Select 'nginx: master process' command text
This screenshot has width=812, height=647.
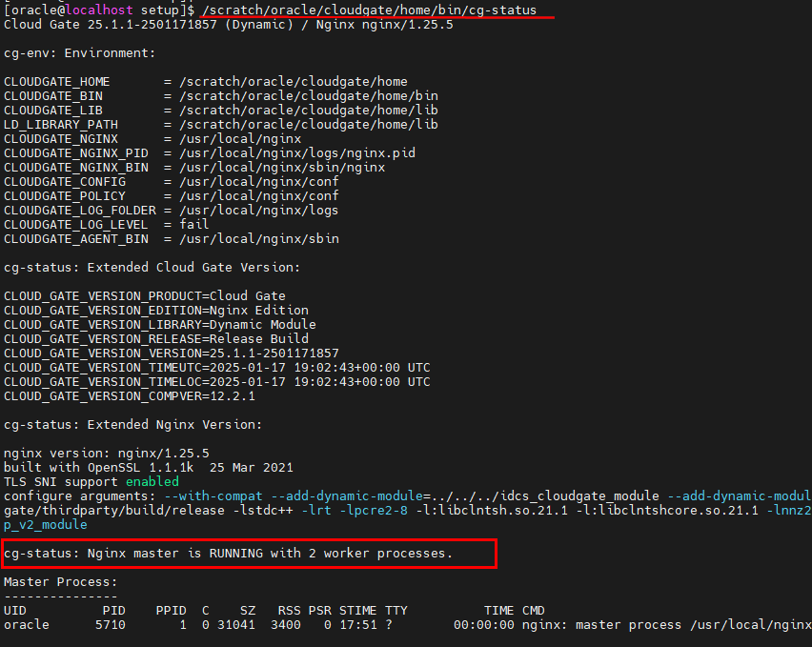tap(601, 625)
